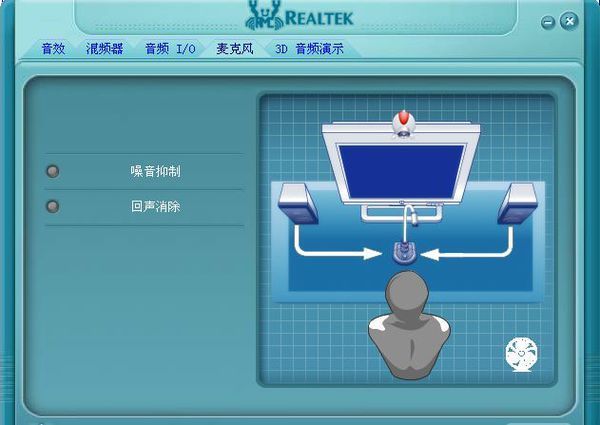Close the Realtek audio manager window
The height and width of the screenshot is (425, 600).
pyautogui.click(x=569, y=21)
